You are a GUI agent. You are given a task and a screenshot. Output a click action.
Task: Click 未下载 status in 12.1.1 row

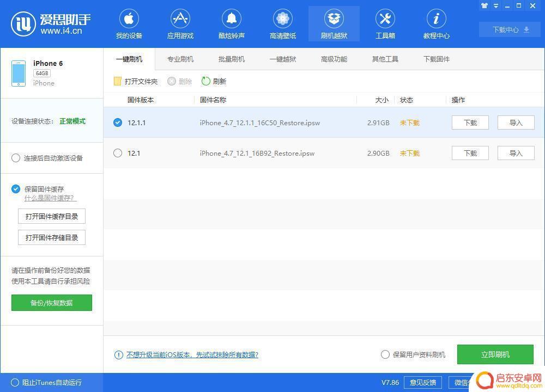(409, 123)
